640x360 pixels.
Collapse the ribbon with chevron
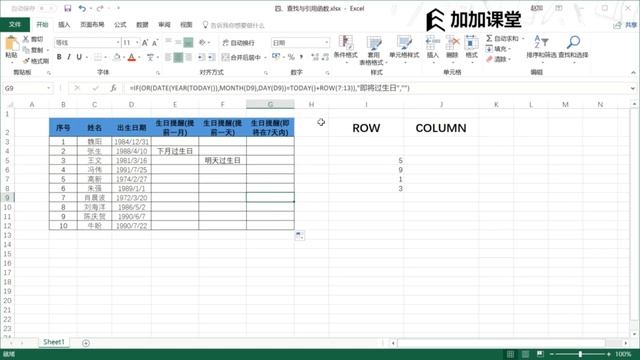(633, 73)
